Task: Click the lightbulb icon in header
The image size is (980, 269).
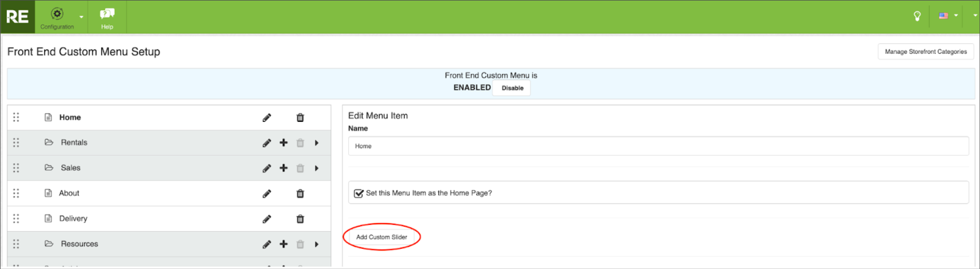Action: [x=917, y=16]
